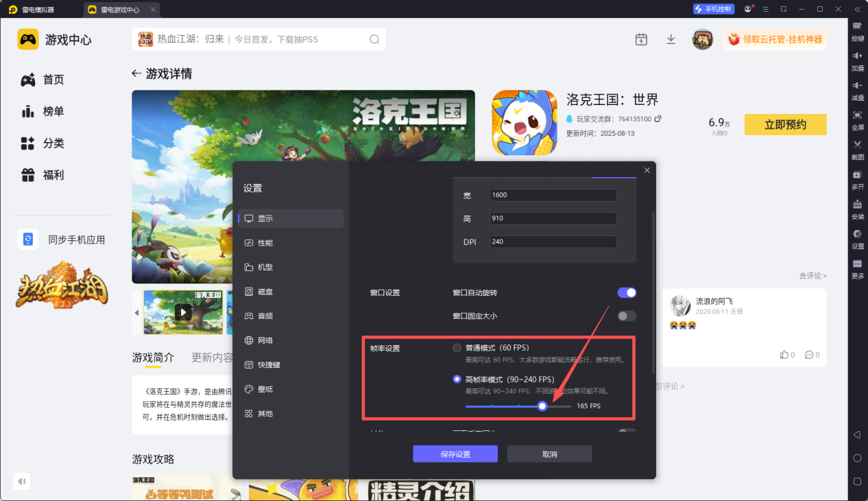868x501 pixels.
Task: Click 领取云托管-挂机神器 banner
Action: (775, 39)
